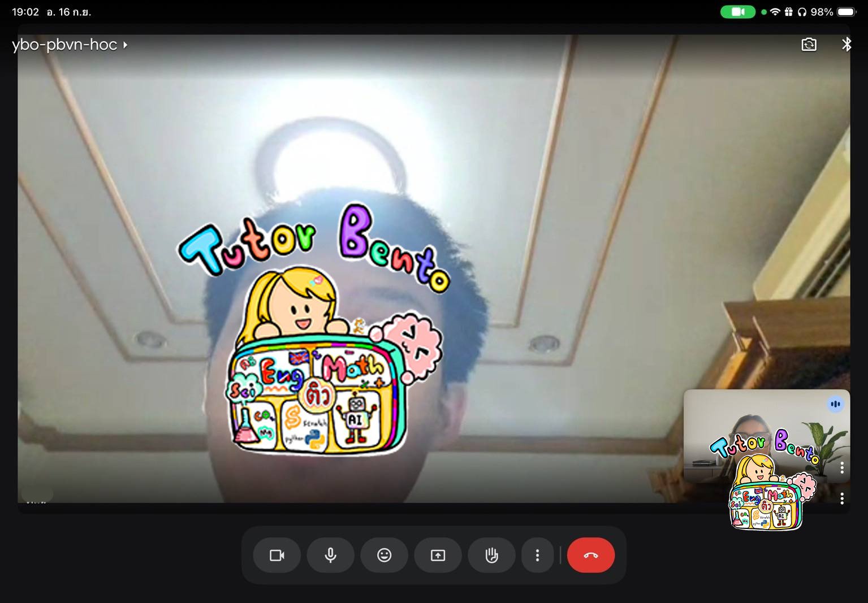Screen dimensions: 868x603
Task: Open the three-dot more options in call bar
Action: click(x=537, y=556)
